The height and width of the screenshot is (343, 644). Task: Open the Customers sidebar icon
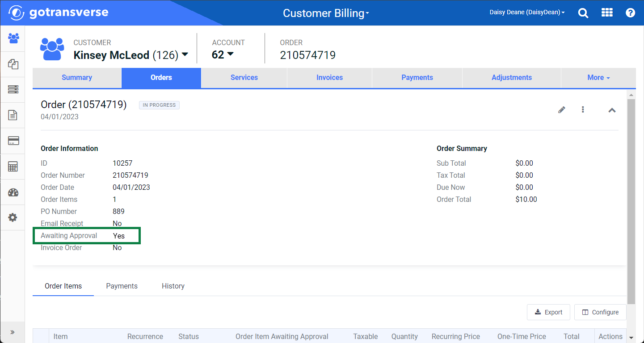coord(13,38)
